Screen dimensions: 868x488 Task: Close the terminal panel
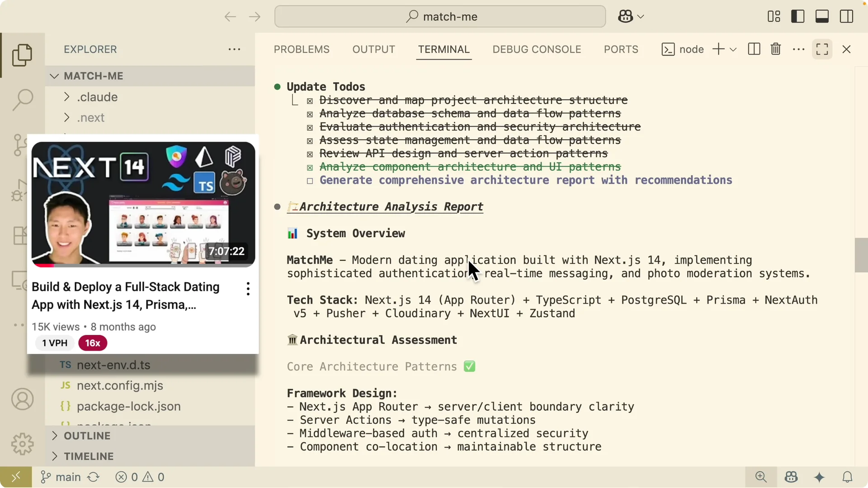(847, 49)
